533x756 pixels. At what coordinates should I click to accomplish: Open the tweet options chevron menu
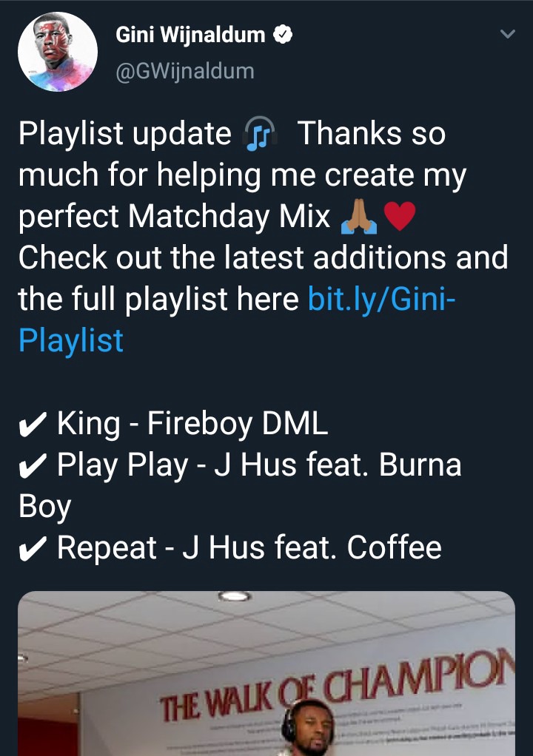(507, 34)
